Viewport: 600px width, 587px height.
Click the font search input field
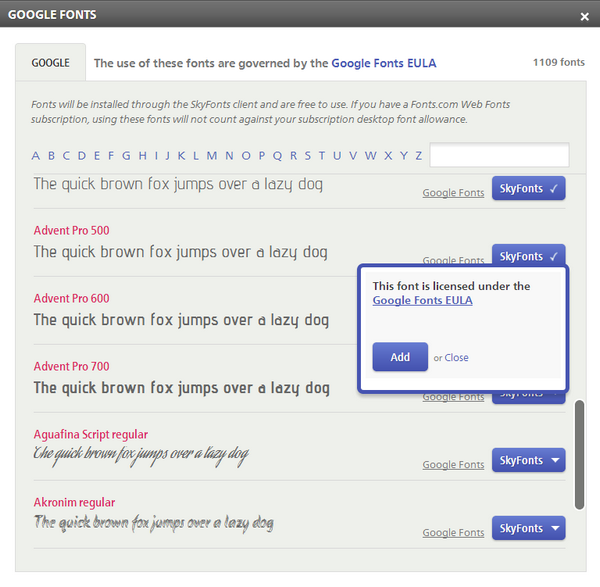499,155
